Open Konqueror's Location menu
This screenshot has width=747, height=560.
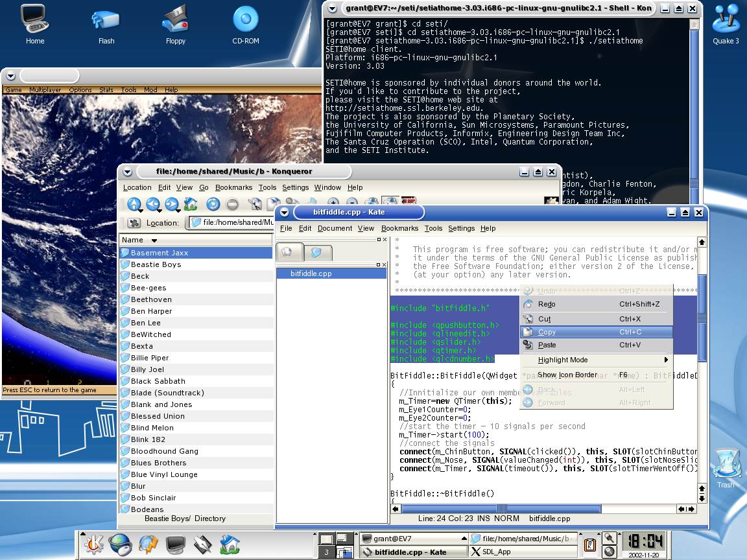(x=137, y=187)
